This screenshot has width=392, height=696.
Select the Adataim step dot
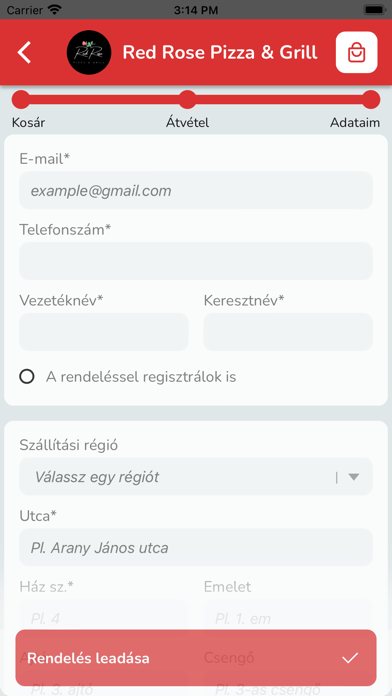point(371,99)
